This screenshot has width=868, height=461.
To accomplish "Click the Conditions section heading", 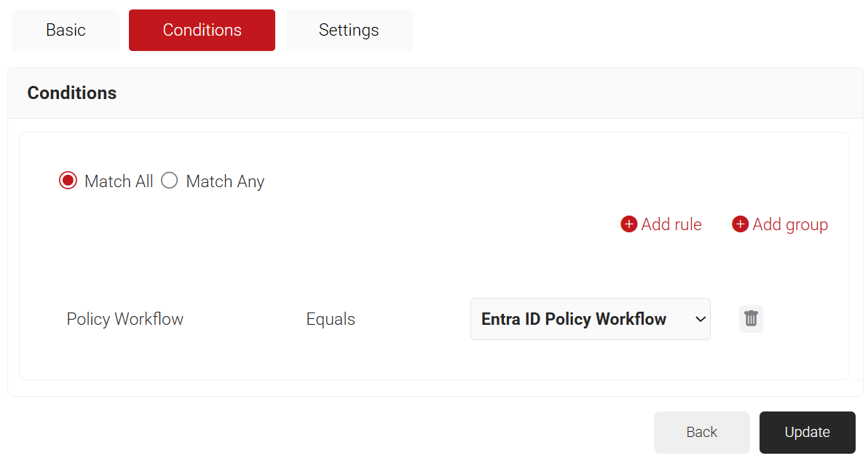I will 72,93.
